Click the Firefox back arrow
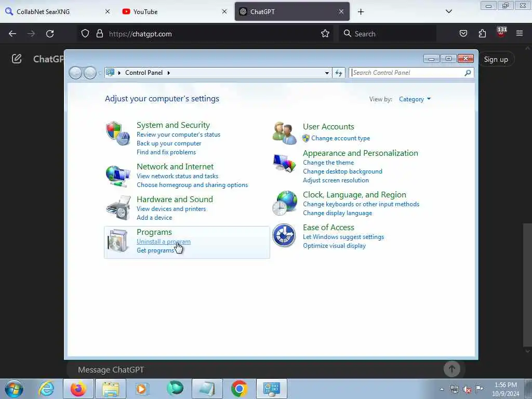The height and width of the screenshot is (399, 532). point(12,34)
